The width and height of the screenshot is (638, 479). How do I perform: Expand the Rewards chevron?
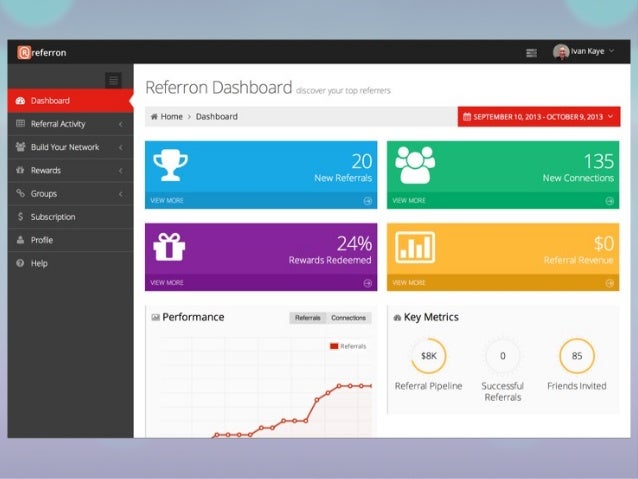tap(121, 171)
